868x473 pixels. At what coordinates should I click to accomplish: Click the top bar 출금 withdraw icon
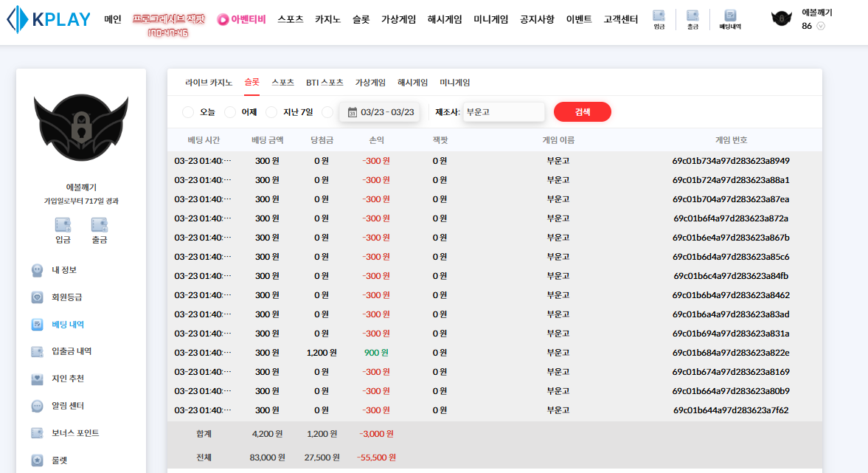point(692,16)
